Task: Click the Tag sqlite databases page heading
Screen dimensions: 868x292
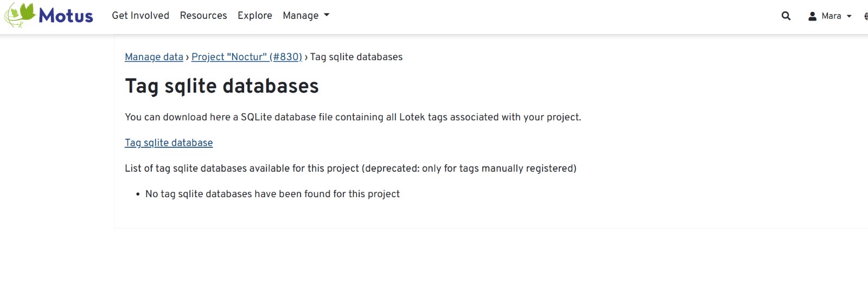Action: click(x=222, y=86)
